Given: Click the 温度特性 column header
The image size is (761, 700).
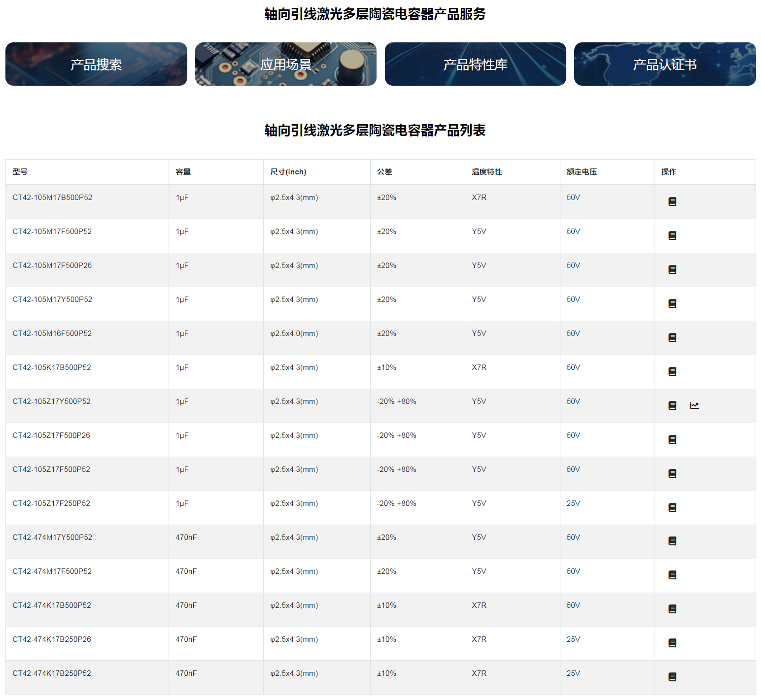Looking at the screenshot, I should [x=486, y=172].
